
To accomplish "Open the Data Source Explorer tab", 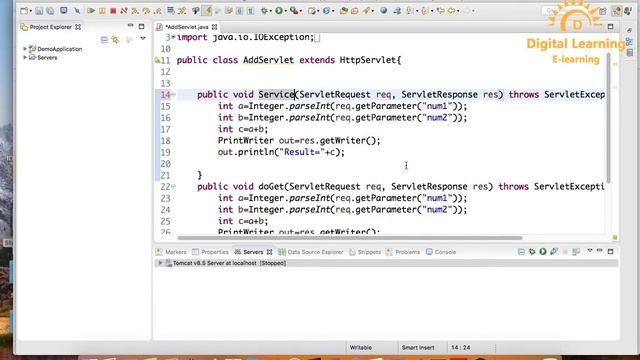I will click(x=311, y=252).
